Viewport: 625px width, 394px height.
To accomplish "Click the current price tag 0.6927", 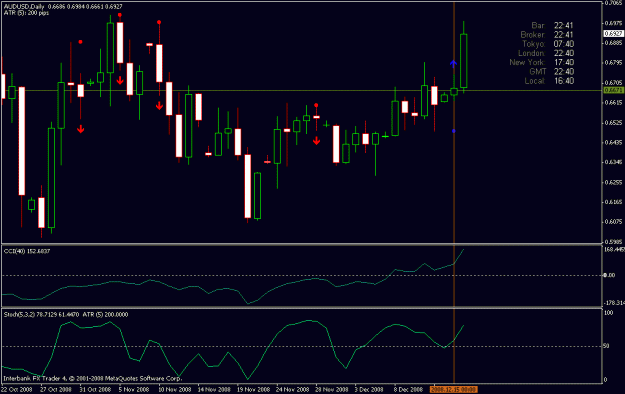I will [x=613, y=33].
